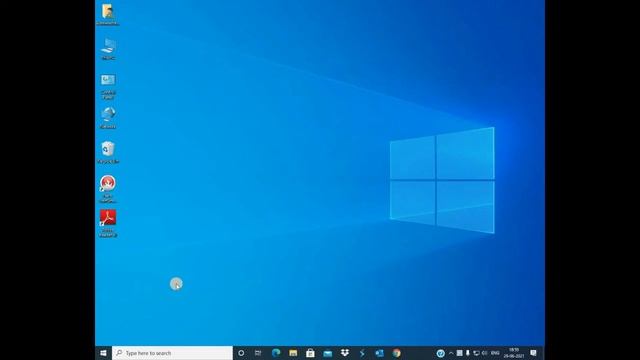Viewport: 640px width, 360px height.
Task: Click the blue lightning-shaped app on the taskbar
Action: [x=362, y=353]
